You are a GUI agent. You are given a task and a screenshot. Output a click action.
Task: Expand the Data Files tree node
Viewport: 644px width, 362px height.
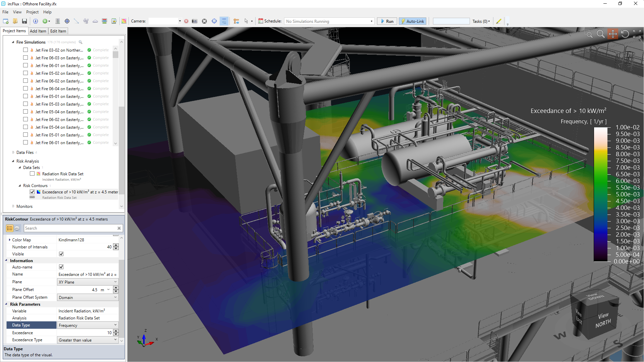(x=13, y=153)
